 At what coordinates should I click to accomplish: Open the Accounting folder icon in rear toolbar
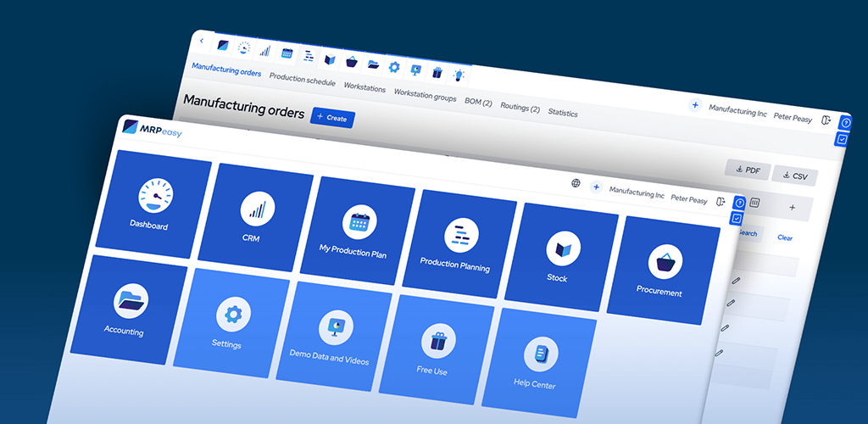373,64
